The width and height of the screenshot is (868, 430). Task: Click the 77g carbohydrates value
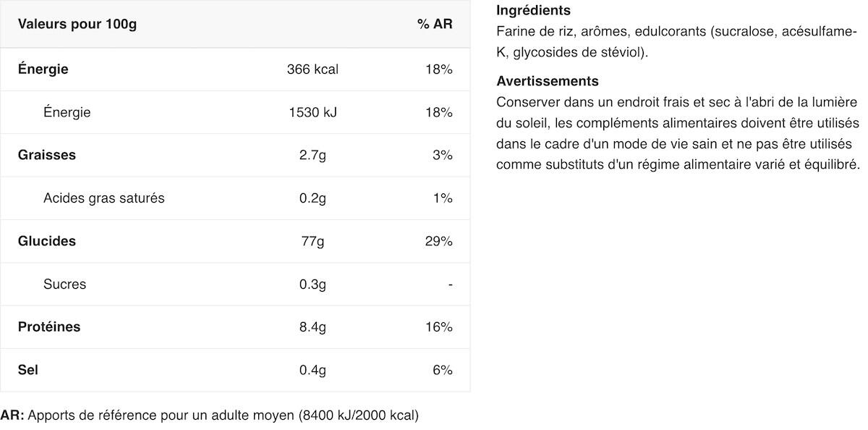(x=312, y=241)
